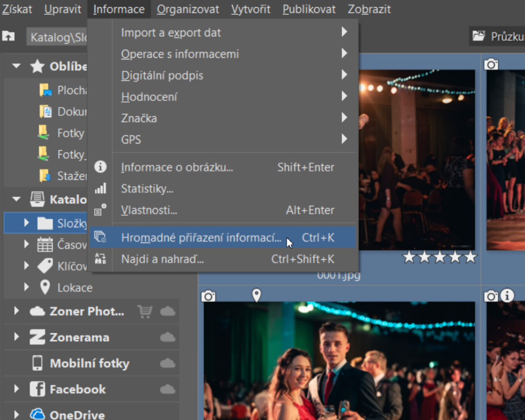This screenshot has width=525, height=420.
Task: Click the Katalog path field
Action: (57, 37)
